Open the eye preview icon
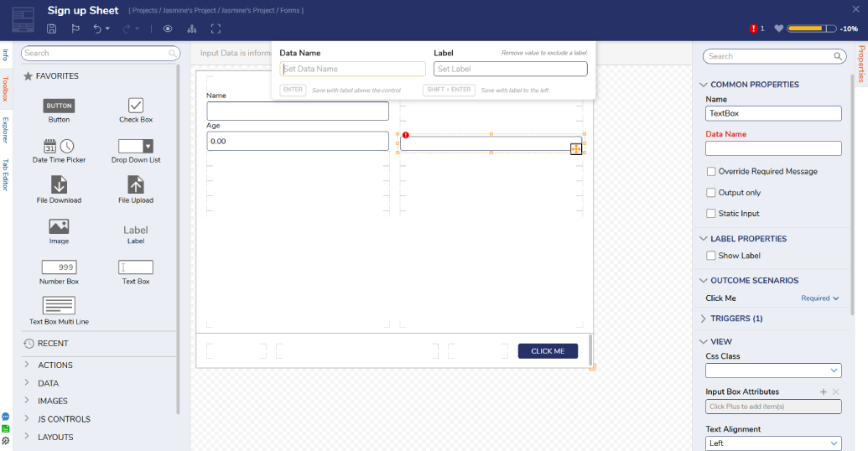This screenshot has height=451, width=868. [x=168, y=29]
